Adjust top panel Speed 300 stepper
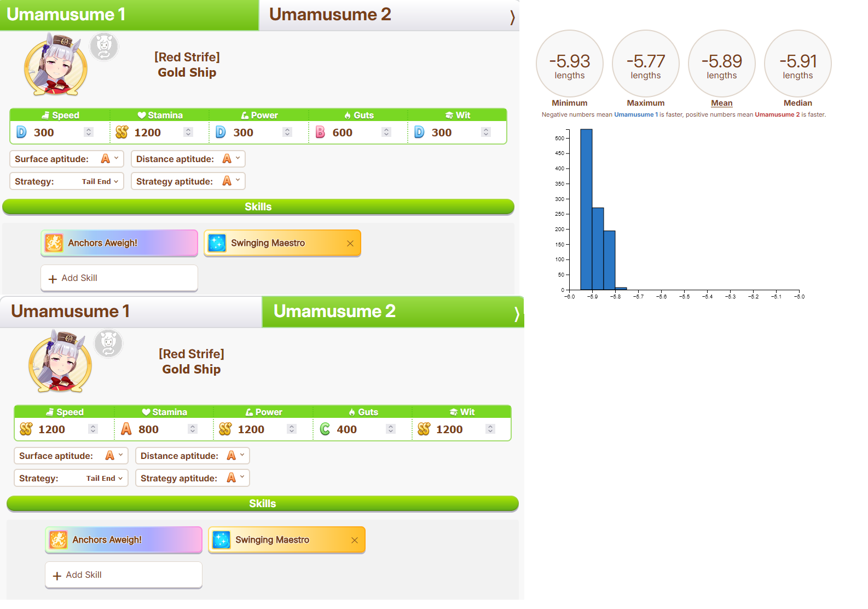Image resolution: width=868 pixels, height=609 pixels. coord(89,132)
